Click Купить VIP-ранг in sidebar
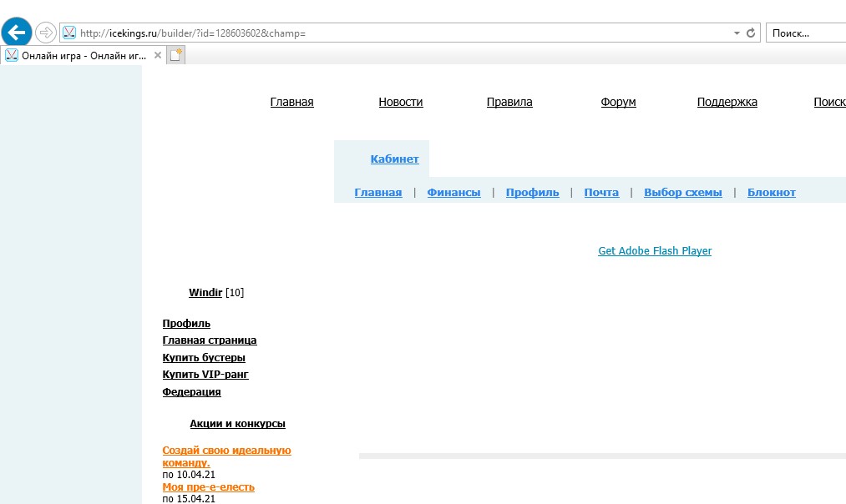 click(205, 375)
